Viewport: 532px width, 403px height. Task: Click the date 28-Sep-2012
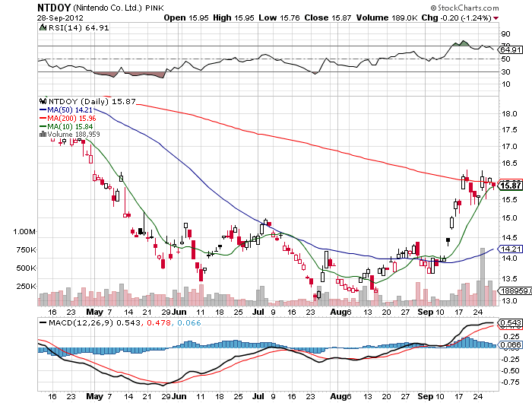60,18
